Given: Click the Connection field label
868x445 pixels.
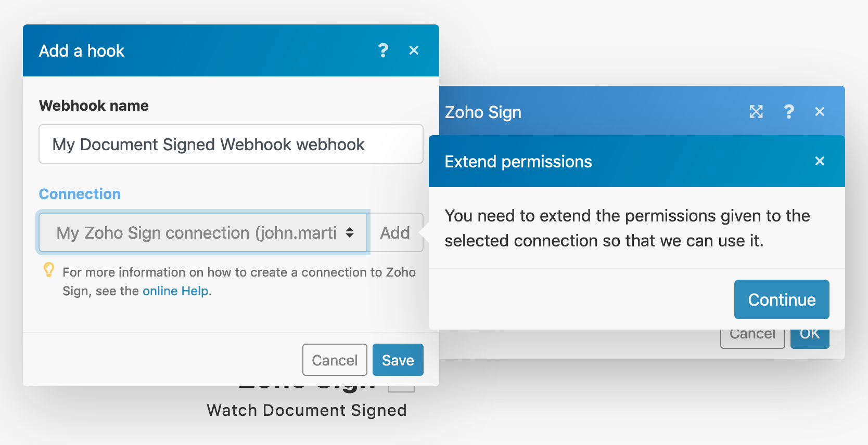Looking at the screenshot, I should point(80,194).
